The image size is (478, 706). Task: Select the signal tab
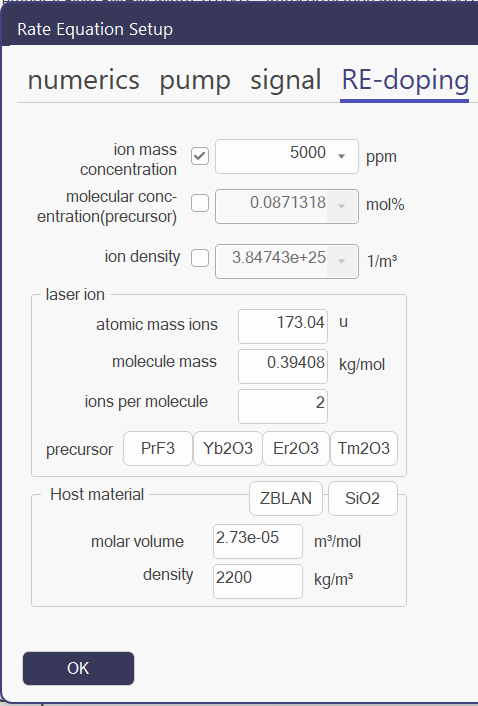(286, 80)
